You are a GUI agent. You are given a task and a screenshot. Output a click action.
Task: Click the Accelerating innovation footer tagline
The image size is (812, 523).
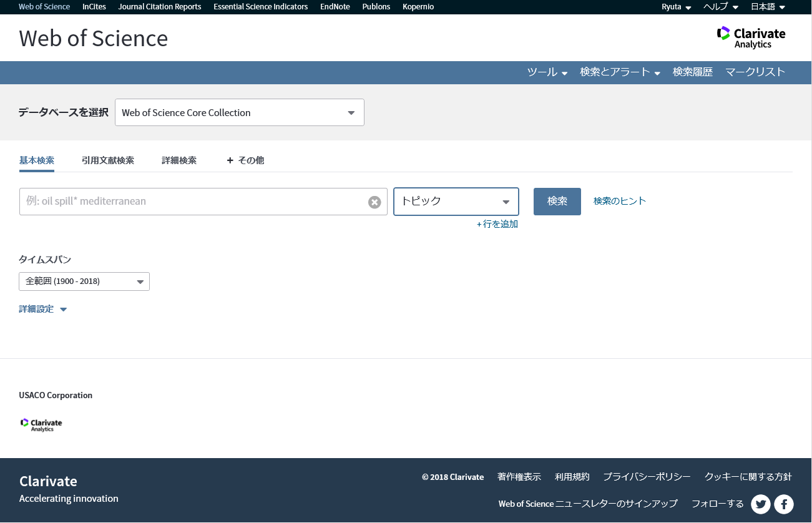click(x=69, y=498)
